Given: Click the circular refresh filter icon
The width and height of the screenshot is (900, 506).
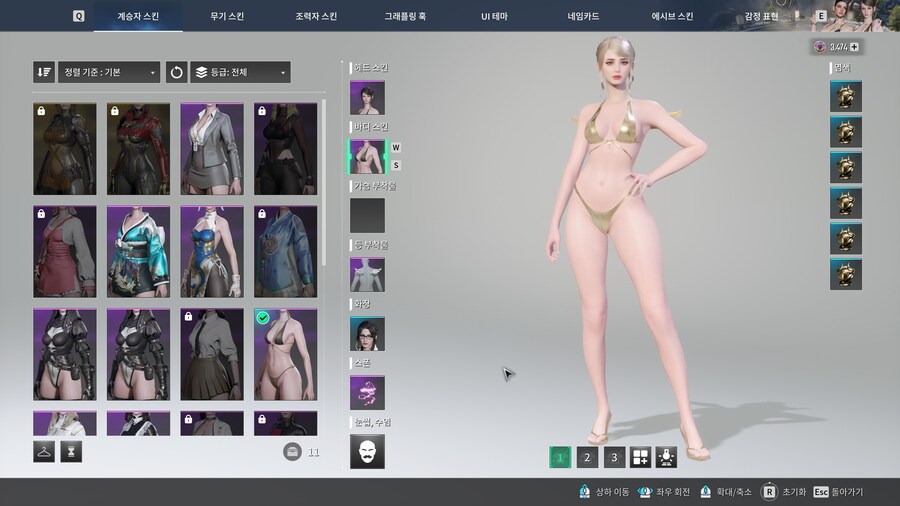Looking at the screenshot, I should coord(176,72).
